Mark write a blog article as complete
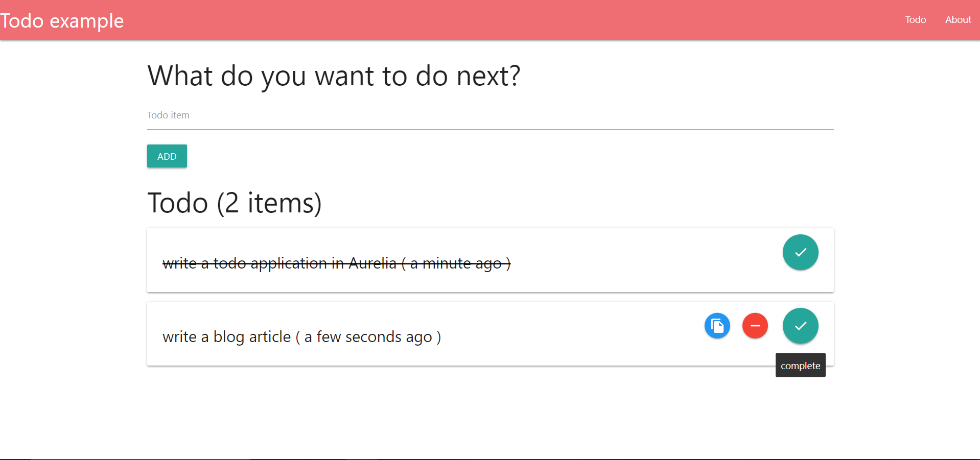 click(800, 326)
